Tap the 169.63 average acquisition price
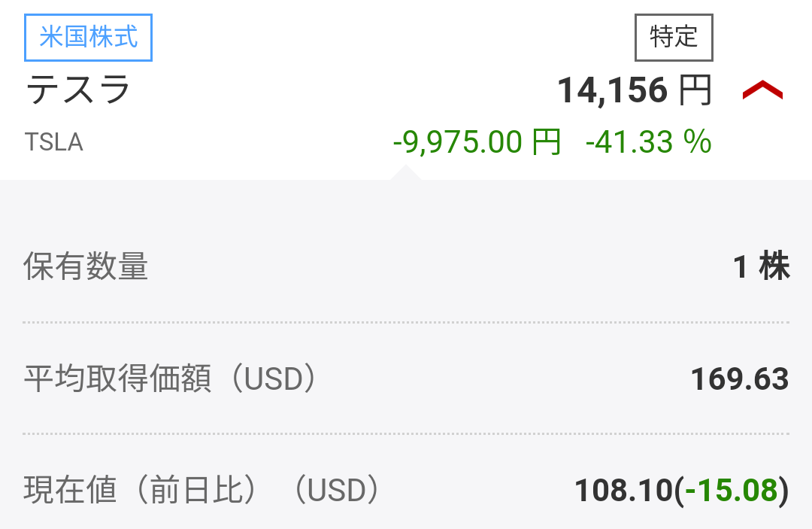 [740, 379]
